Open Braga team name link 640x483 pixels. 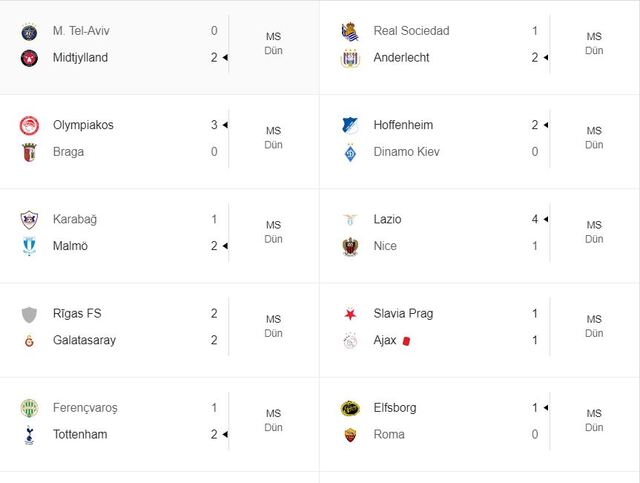point(69,152)
